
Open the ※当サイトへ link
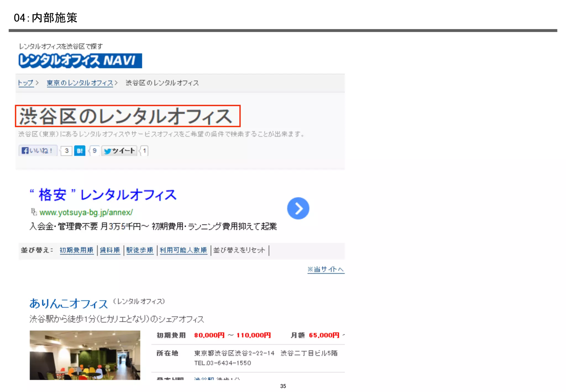tap(326, 269)
